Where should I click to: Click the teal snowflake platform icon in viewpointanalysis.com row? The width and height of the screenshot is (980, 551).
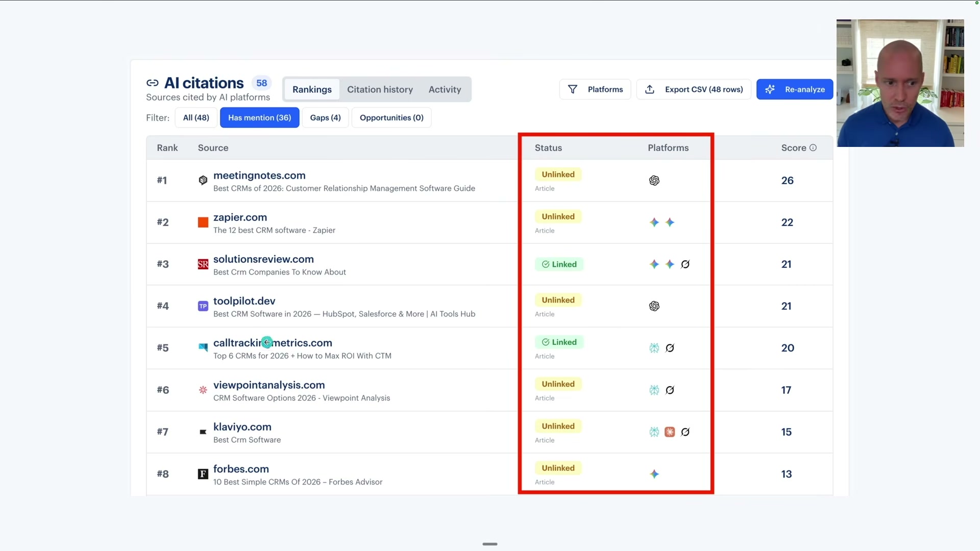(x=654, y=390)
